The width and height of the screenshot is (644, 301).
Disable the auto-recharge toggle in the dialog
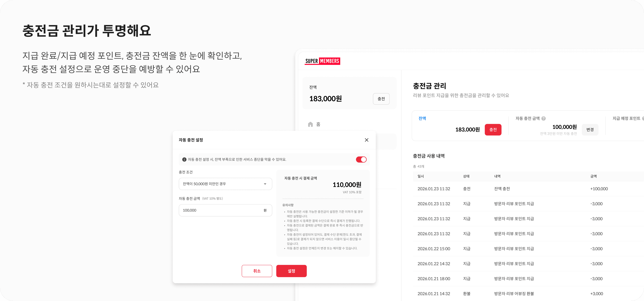coord(362,159)
